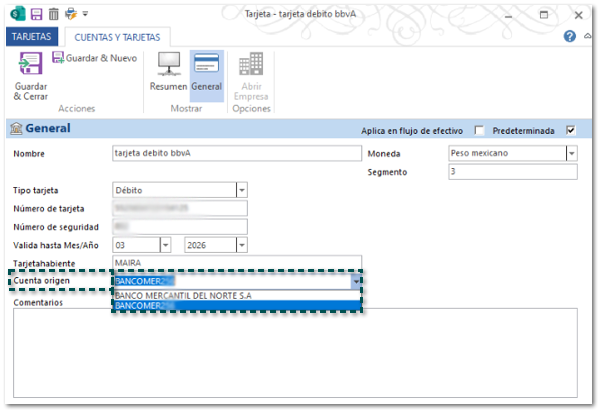The height and width of the screenshot is (413, 601).
Task: Click the delete trash icon in the title bar
Action: (53, 15)
